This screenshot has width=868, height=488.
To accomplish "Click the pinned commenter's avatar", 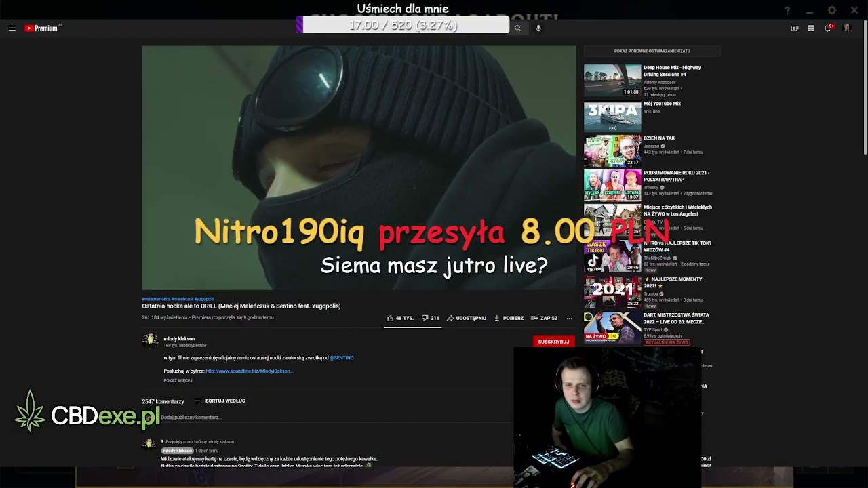I will 149,445.
